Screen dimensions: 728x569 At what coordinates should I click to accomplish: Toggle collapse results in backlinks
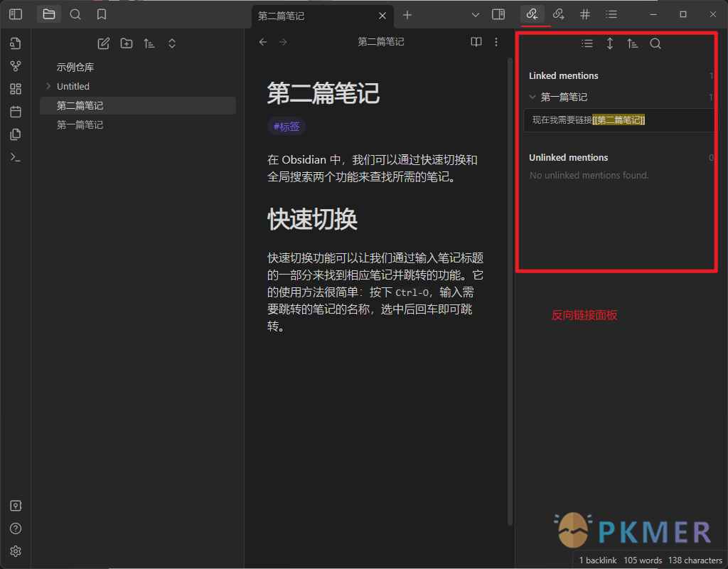(587, 43)
